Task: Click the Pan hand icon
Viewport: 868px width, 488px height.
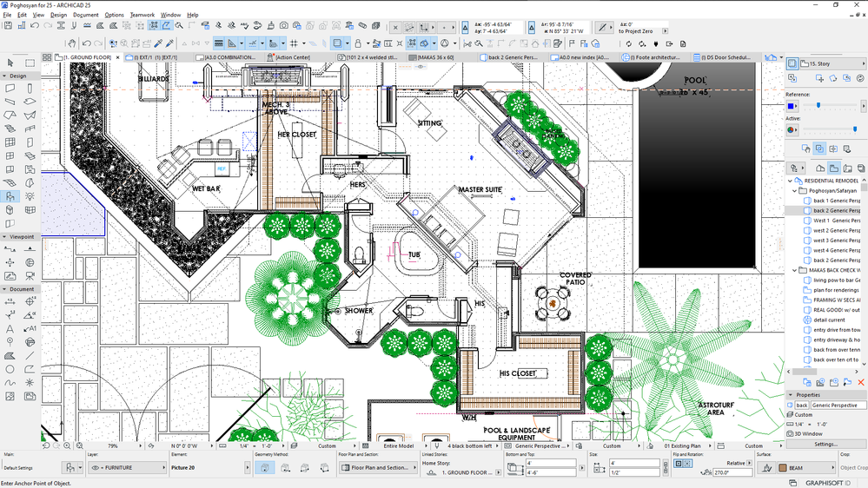Action: [71, 43]
